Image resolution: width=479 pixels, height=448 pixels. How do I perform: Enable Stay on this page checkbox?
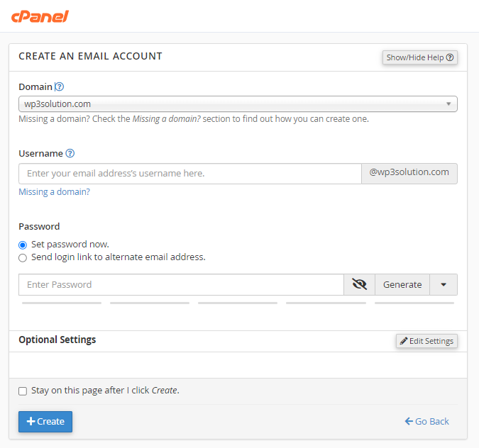pos(23,391)
